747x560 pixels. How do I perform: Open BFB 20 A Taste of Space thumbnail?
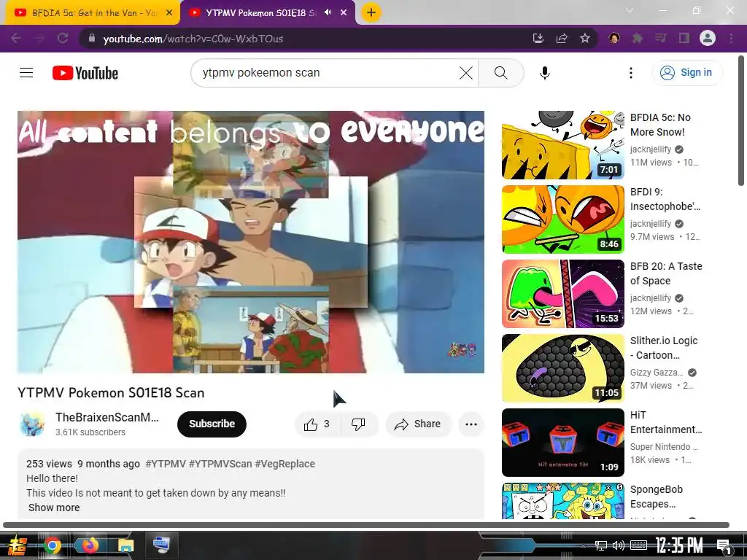tap(562, 294)
